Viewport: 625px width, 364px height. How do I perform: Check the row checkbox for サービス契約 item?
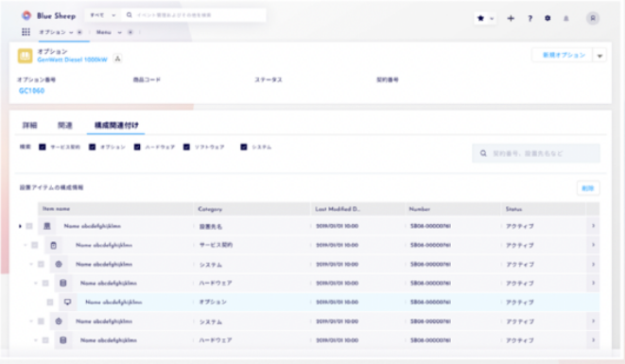pos(35,245)
